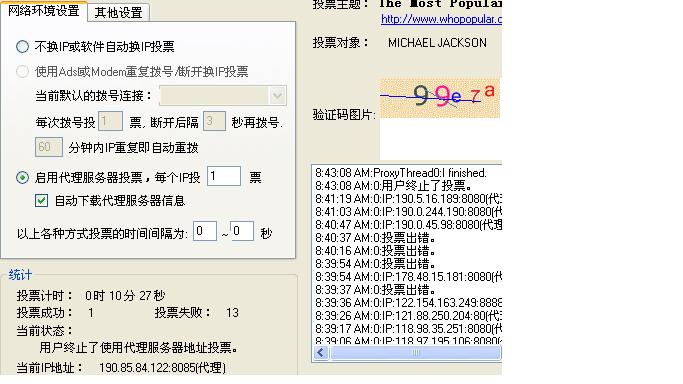
Task: Select log line ProxyThread0:I finished
Action: (x=401, y=173)
